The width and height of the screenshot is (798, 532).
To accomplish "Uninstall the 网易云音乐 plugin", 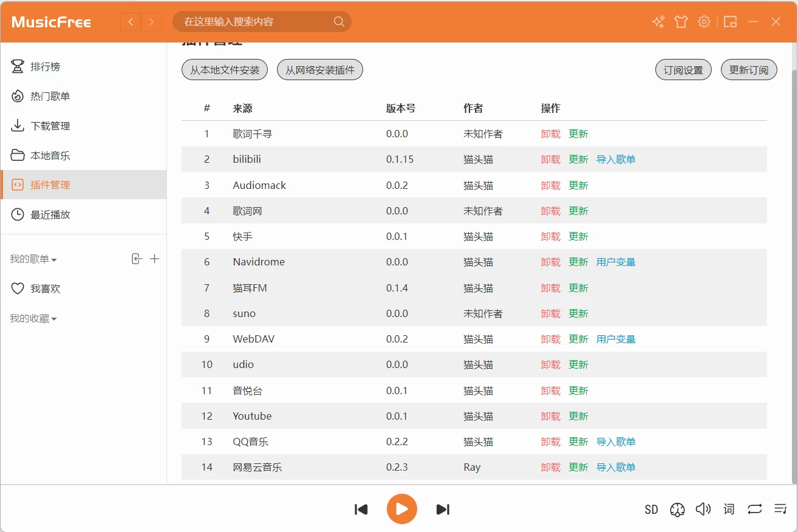I will [x=551, y=467].
